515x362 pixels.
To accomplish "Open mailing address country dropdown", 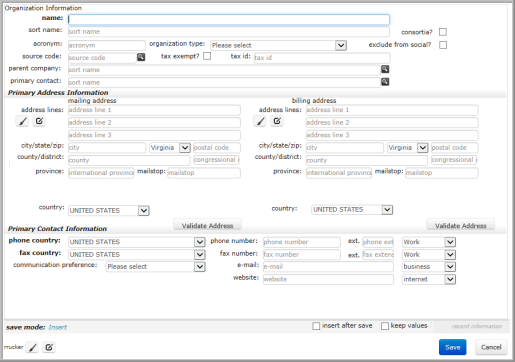I will (109, 211).
